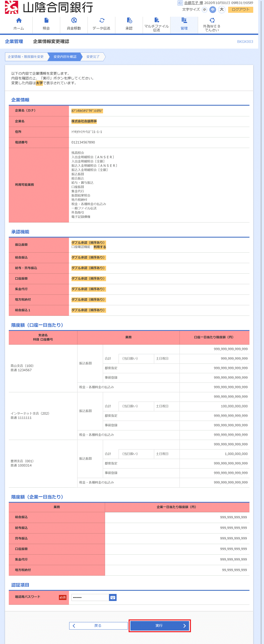The width and height of the screenshot is (264, 644).
Task: Click the 100,000,000,000 limit value
Action: coord(234,406)
